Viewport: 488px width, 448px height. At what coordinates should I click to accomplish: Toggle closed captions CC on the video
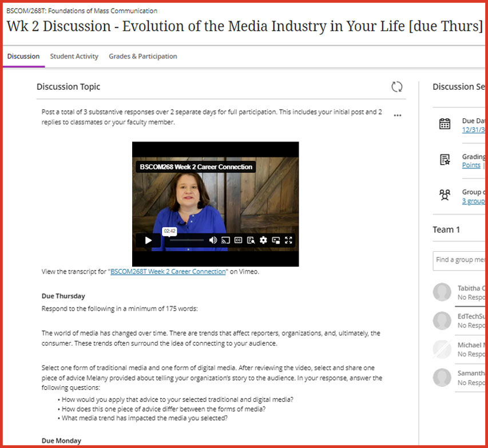click(x=238, y=240)
